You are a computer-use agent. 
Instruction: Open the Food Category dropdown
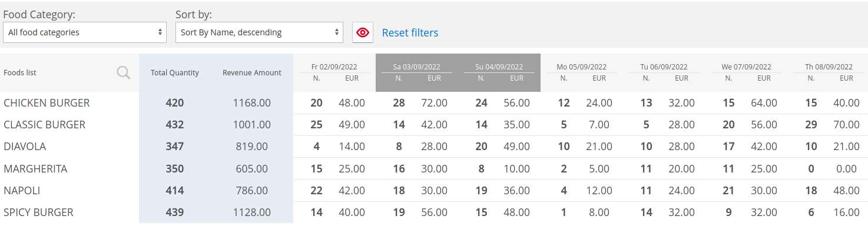pos(85,32)
